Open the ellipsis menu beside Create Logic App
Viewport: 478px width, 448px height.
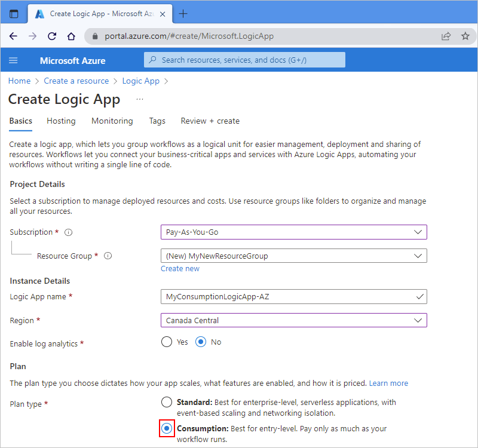pyautogui.click(x=140, y=99)
